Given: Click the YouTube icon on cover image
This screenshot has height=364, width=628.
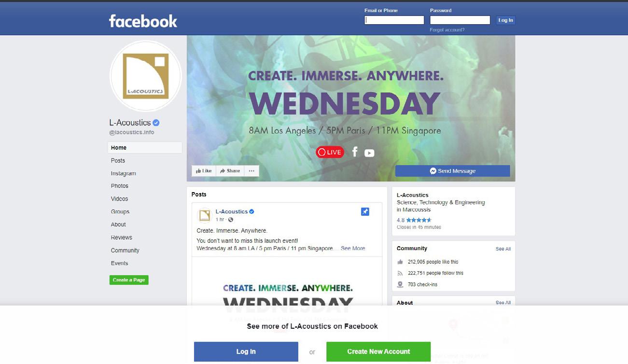Looking at the screenshot, I should (x=369, y=153).
